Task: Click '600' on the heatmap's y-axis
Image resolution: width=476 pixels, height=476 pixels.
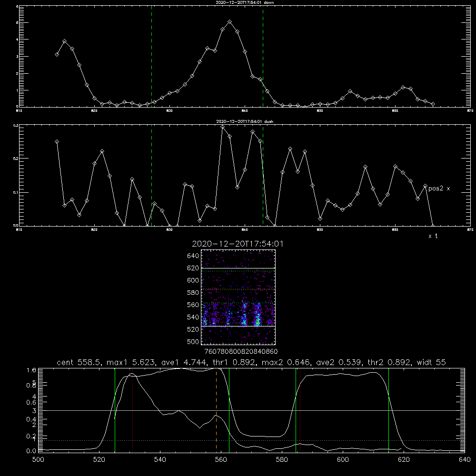Action: (x=193, y=280)
